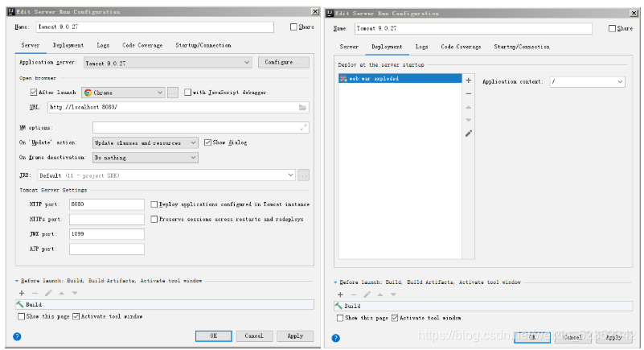Click edit before-launch task in right dialog
This screenshot has height=350, width=644.
(367, 294)
